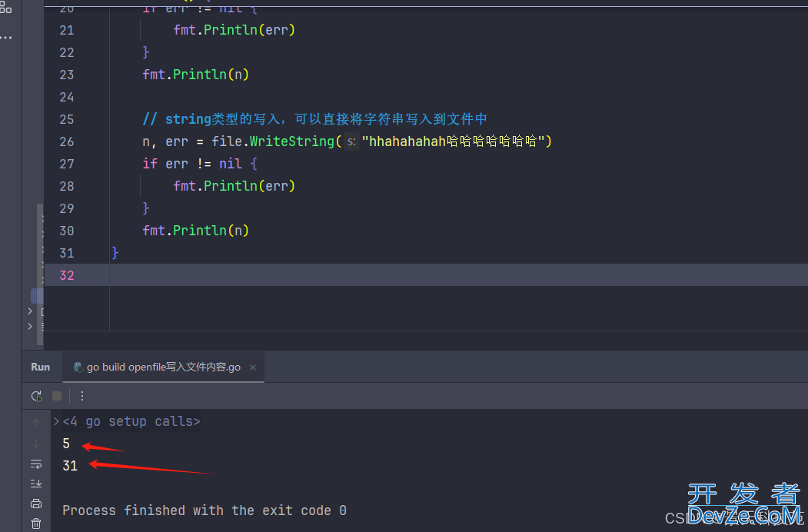Screen dimensions: 808x532
Task: Place cursor in the Chinese string comment
Action: pos(315,119)
